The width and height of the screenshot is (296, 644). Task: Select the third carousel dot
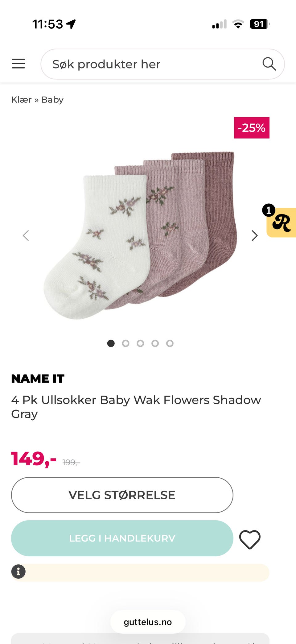point(140,343)
